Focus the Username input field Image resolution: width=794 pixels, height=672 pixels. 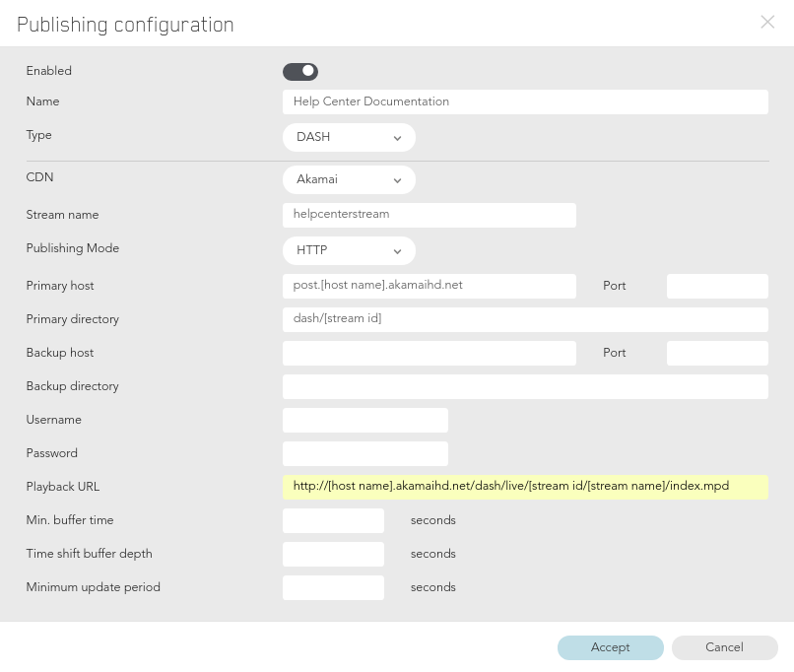[365, 420]
